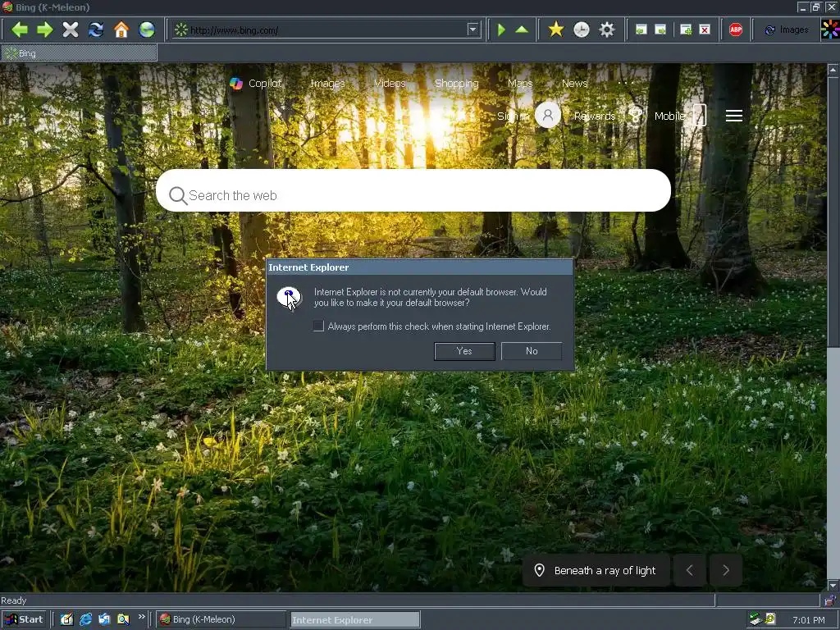Screen dimensions: 840x630
Task: Open the News link on Bing
Action: pos(575,84)
